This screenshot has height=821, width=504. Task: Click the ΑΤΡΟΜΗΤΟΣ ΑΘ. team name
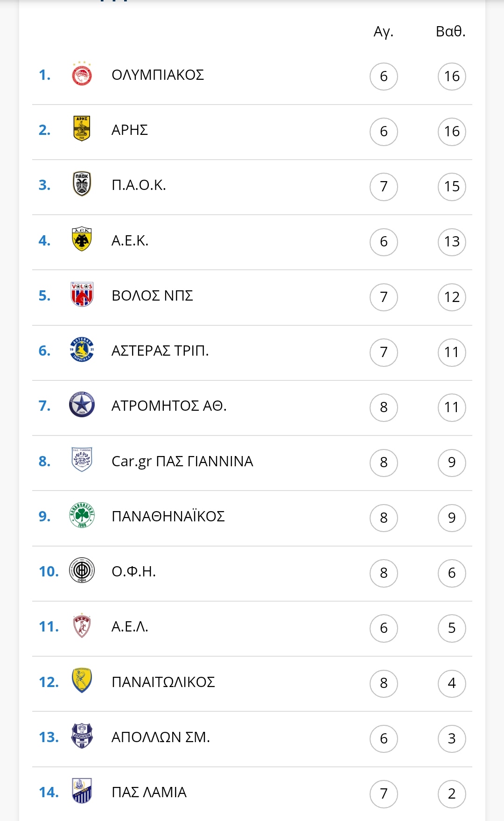point(169,406)
